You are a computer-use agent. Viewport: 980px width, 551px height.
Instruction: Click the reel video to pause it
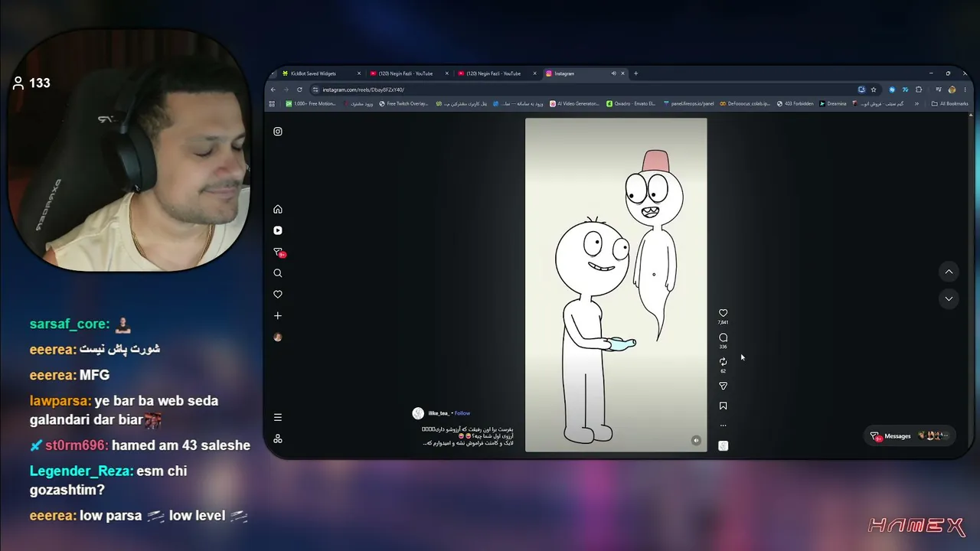coord(616,285)
